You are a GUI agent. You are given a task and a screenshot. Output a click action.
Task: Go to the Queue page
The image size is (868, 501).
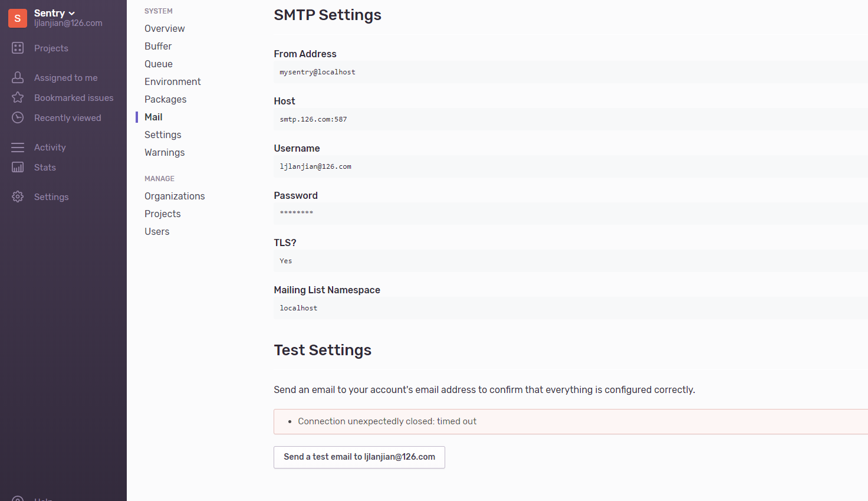click(159, 64)
